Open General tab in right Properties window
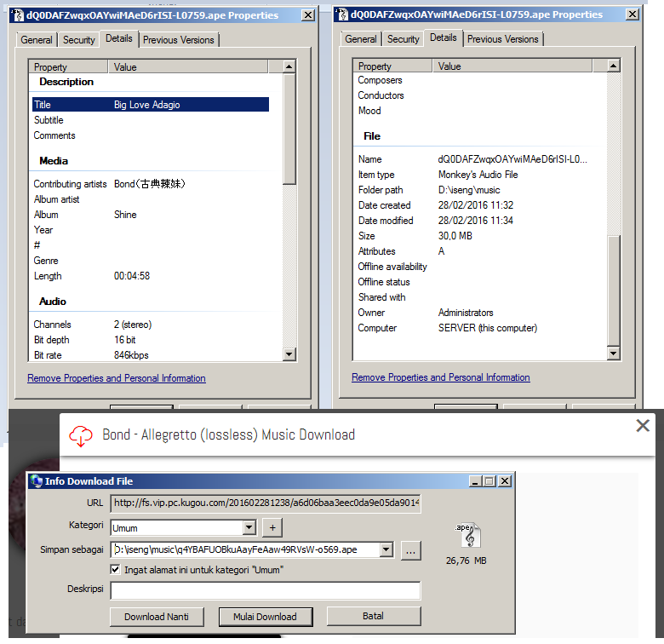The image size is (664, 644). click(361, 39)
